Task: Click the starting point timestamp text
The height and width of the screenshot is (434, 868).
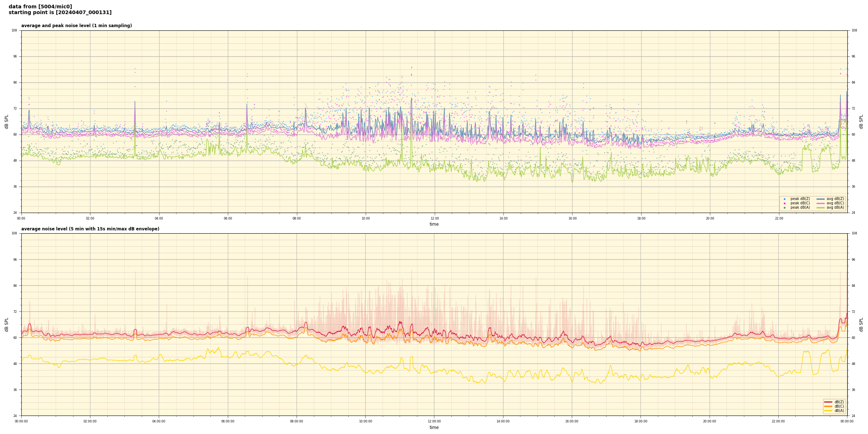Action: (x=60, y=13)
